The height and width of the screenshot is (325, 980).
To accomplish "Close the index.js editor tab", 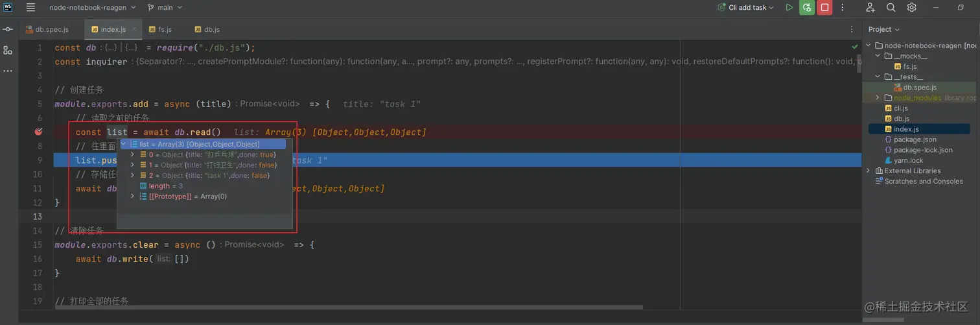I will [x=134, y=29].
